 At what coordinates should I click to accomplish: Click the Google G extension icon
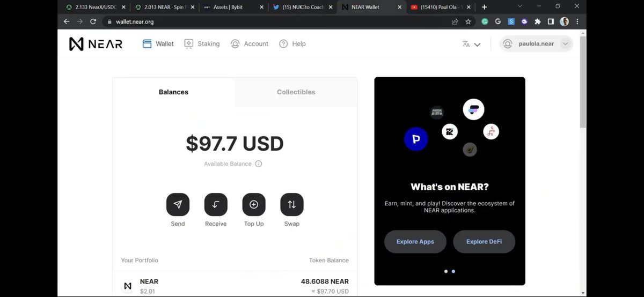tap(498, 21)
